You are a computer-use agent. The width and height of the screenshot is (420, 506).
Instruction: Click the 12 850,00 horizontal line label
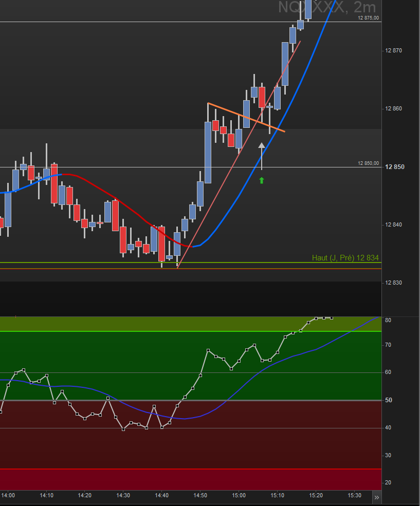368,163
